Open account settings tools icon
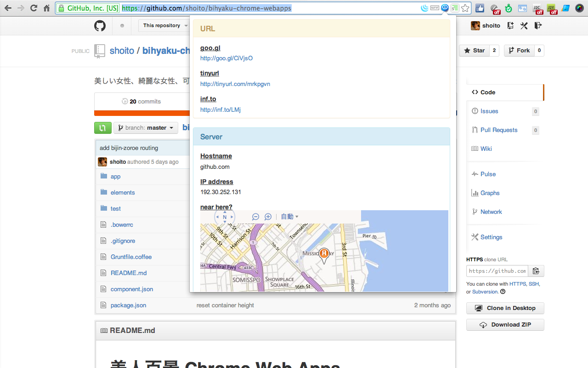The image size is (588, 368). click(x=524, y=26)
